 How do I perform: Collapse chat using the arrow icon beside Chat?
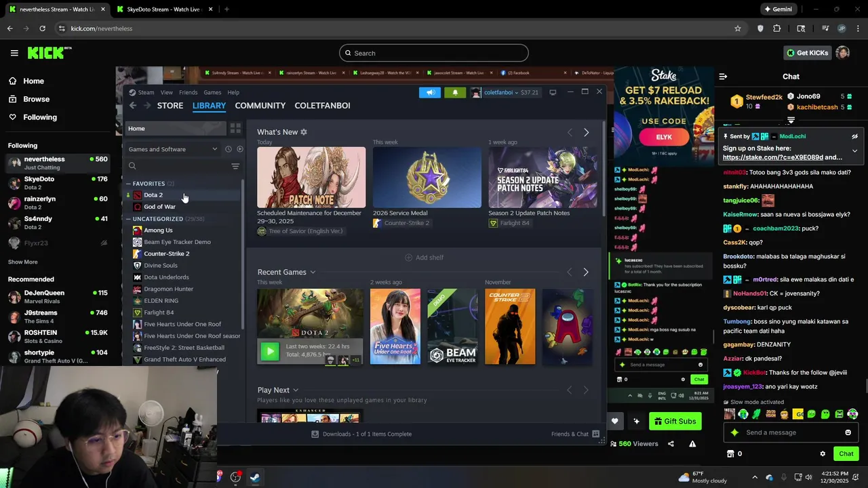coord(723,77)
